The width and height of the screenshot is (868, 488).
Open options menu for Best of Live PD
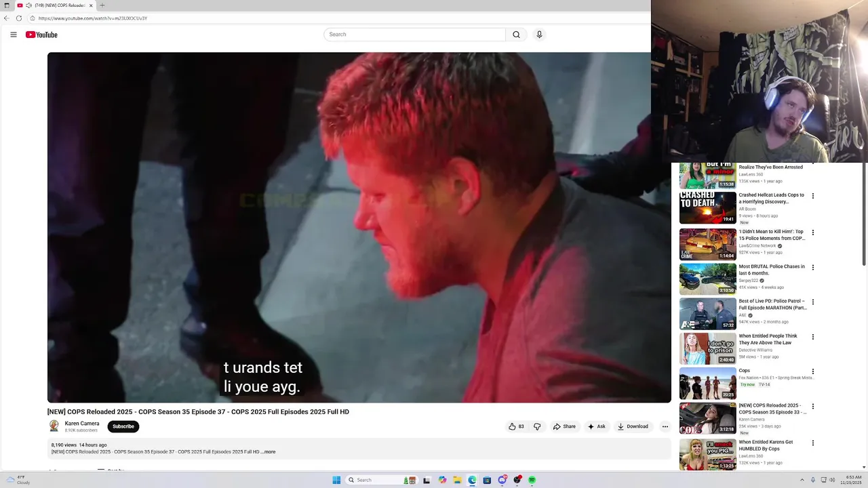(813, 302)
